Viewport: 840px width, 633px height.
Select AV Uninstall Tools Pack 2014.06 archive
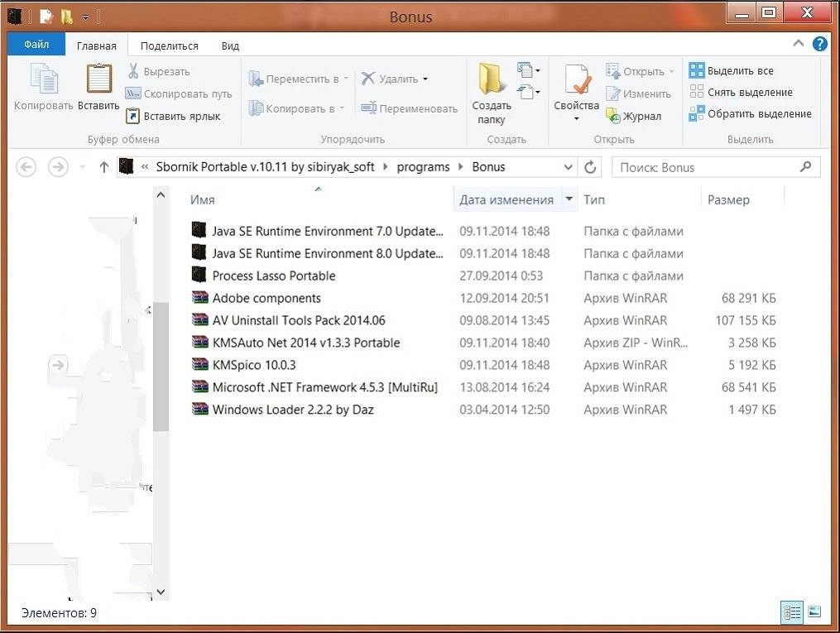(x=299, y=320)
